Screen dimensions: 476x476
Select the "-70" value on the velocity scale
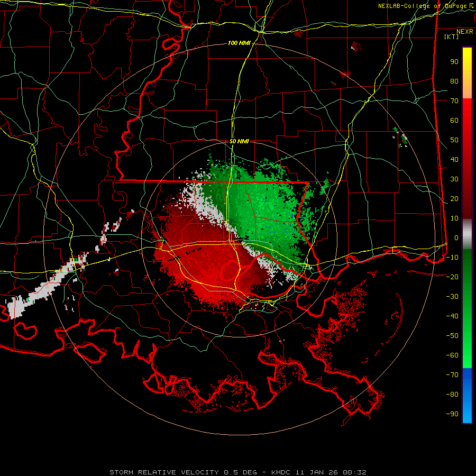click(452, 375)
